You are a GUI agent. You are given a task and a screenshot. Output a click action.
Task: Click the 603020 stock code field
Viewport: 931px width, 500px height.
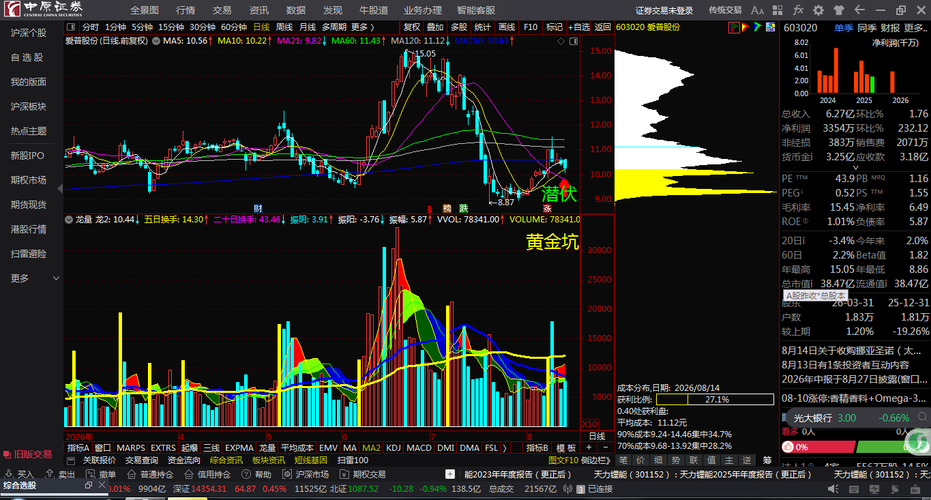800,28
